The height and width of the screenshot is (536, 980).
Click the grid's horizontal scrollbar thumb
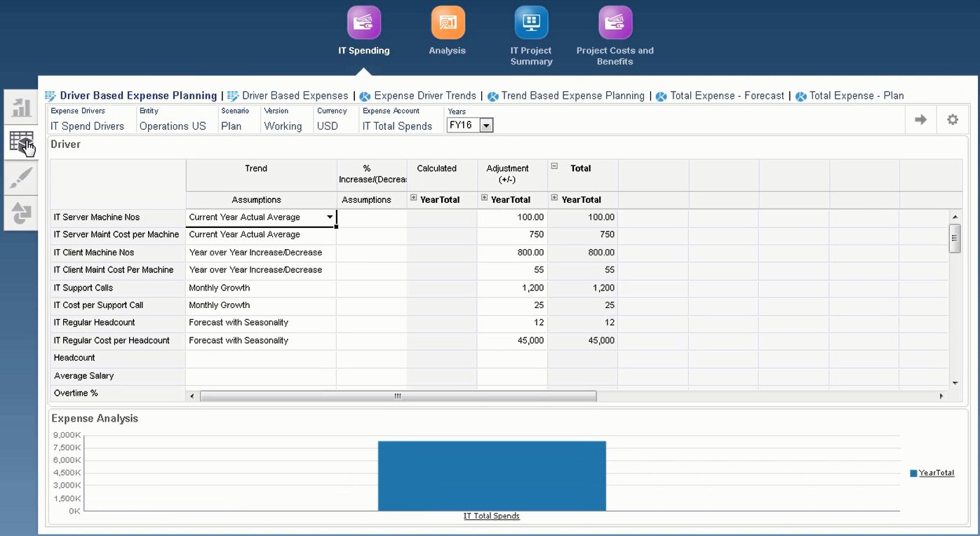(x=398, y=396)
